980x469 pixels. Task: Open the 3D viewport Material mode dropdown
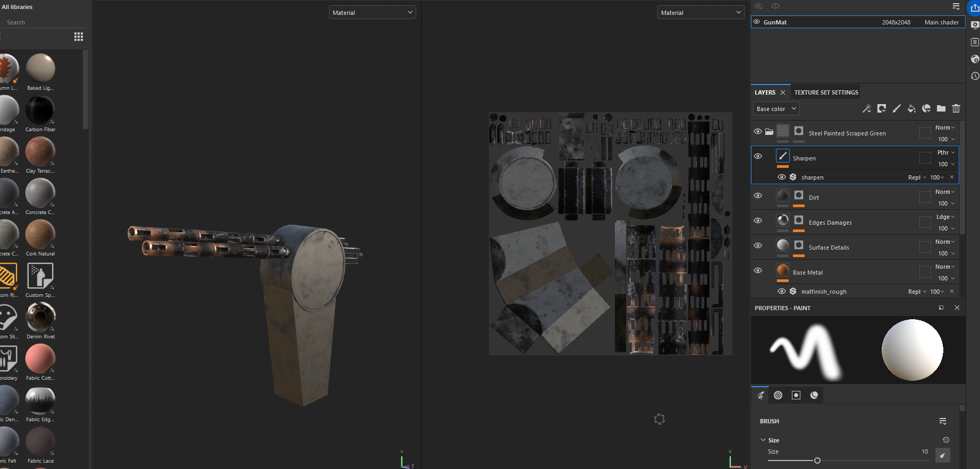[x=372, y=13]
